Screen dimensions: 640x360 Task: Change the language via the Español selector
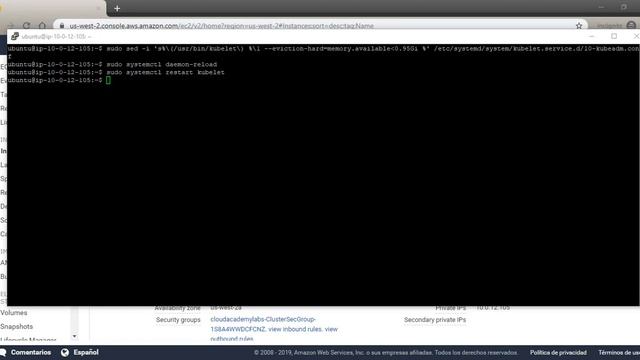pos(80,352)
